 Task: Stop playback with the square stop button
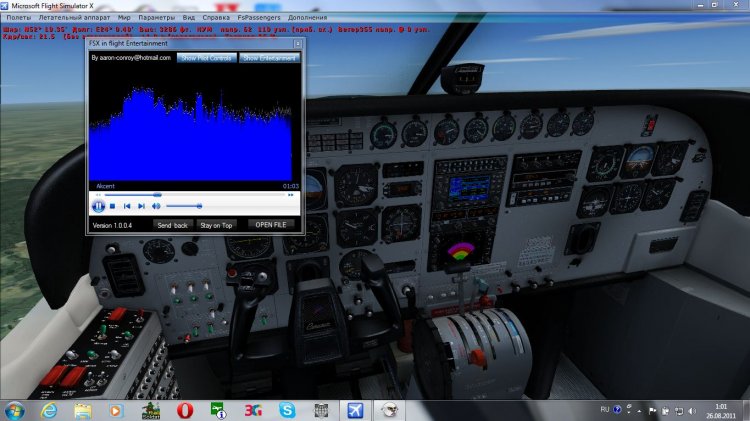pos(112,206)
